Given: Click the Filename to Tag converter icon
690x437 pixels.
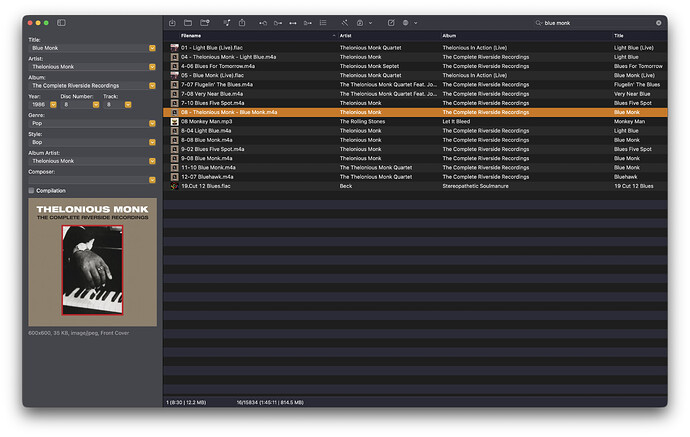Looking at the screenshot, I should [278, 23].
